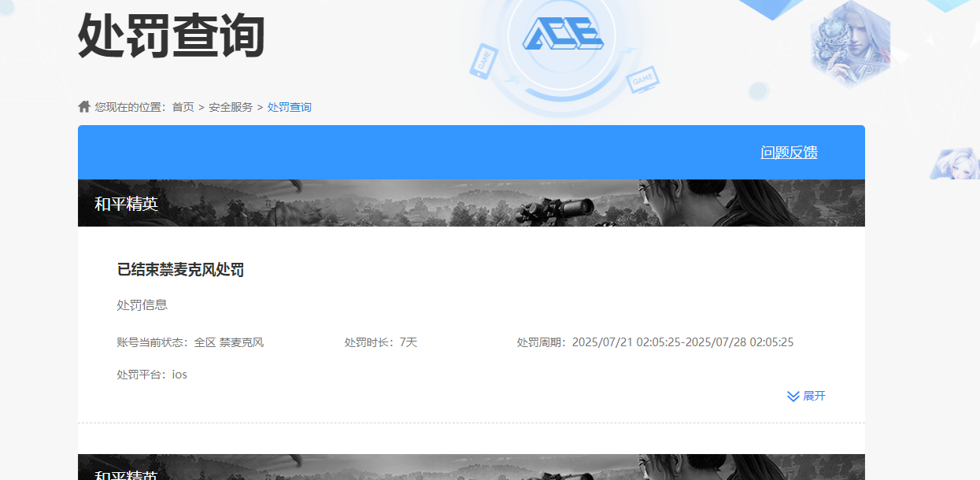Open the 首页 breadcrumb link
This screenshot has width=980, height=480.
pyautogui.click(x=183, y=107)
